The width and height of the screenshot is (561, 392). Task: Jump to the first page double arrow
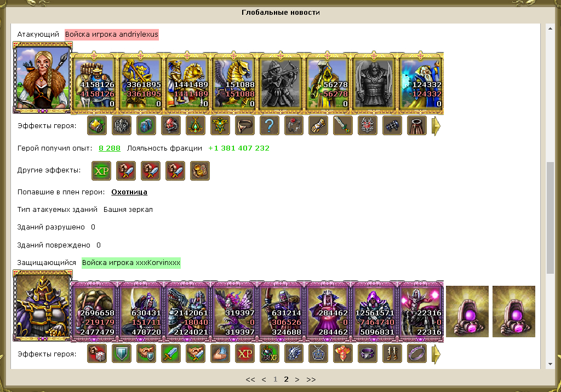click(x=250, y=379)
